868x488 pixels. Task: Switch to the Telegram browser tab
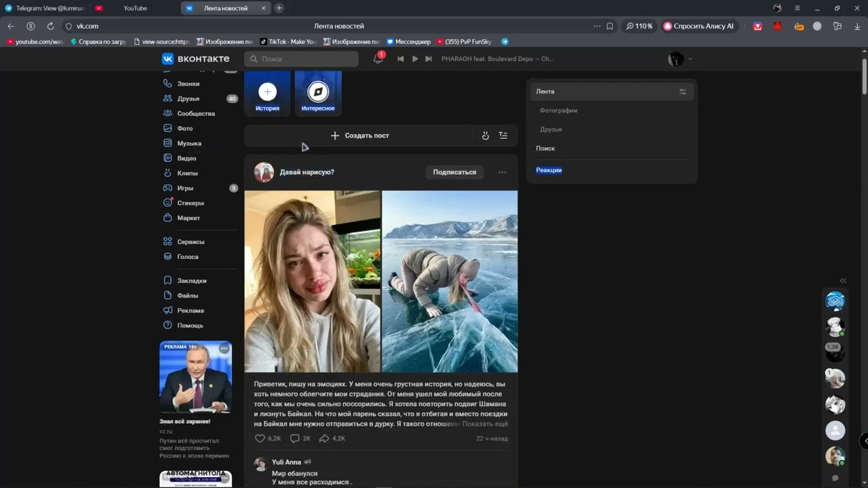tap(45, 8)
